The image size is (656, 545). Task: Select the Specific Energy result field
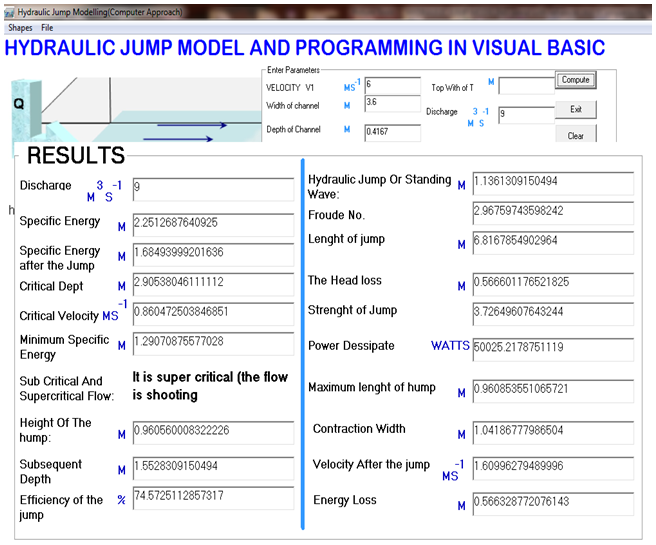(x=213, y=221)
